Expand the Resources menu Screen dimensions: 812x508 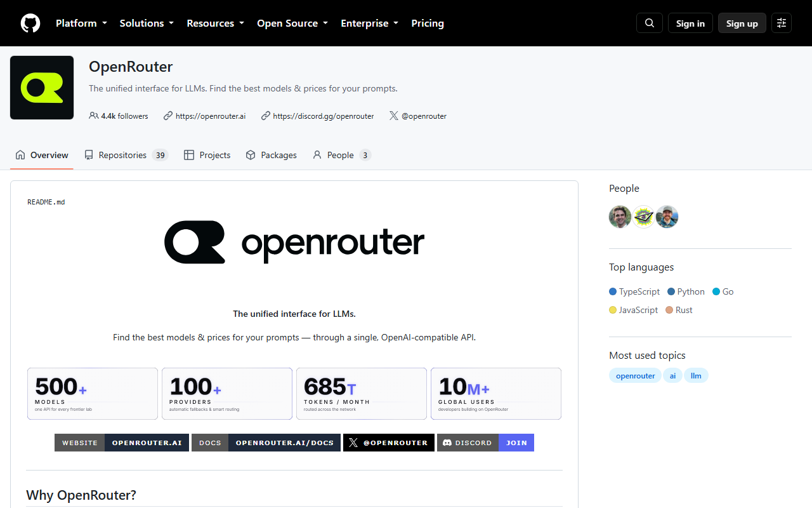tap(215, 23)
